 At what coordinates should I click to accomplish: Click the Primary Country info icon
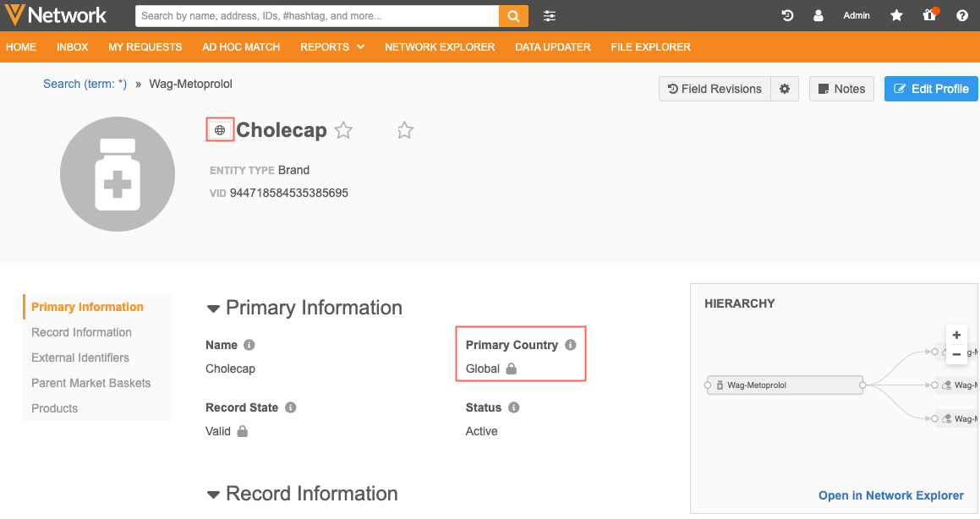point(571,345)
